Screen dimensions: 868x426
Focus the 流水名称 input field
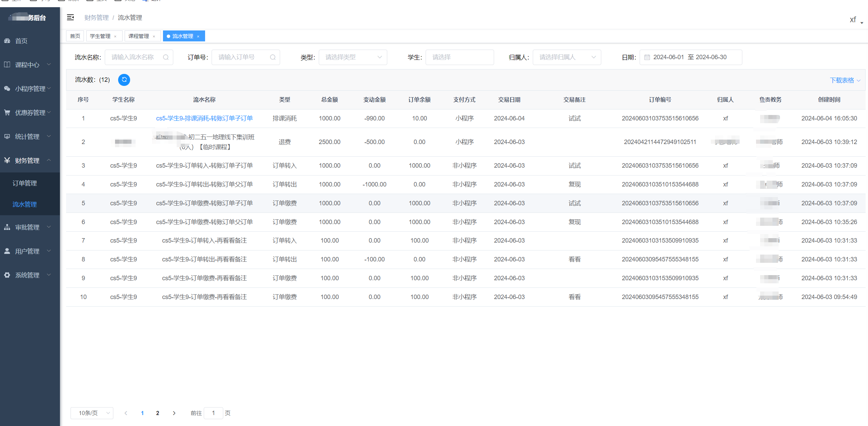coord(139,57)
